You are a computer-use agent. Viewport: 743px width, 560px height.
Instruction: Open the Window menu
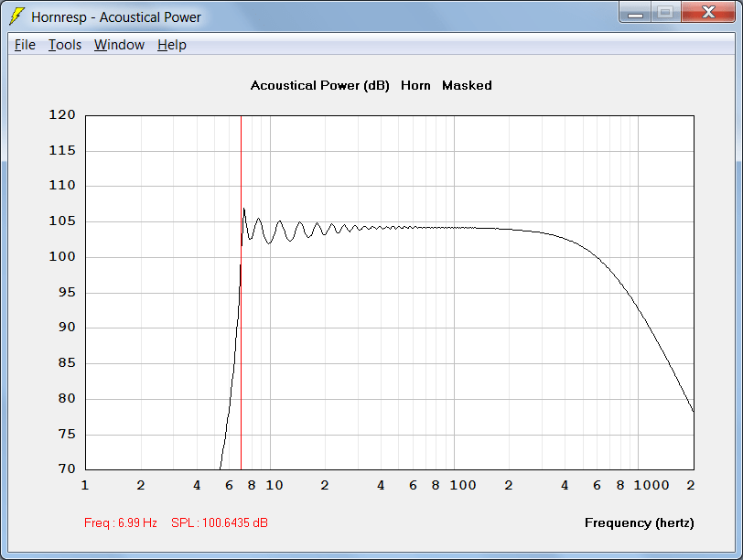tap(119, 45)
